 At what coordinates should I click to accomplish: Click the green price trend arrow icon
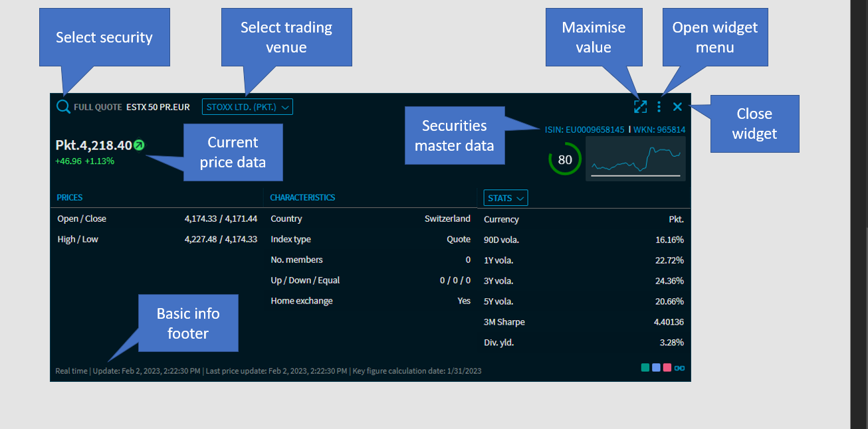pos(139,145)
